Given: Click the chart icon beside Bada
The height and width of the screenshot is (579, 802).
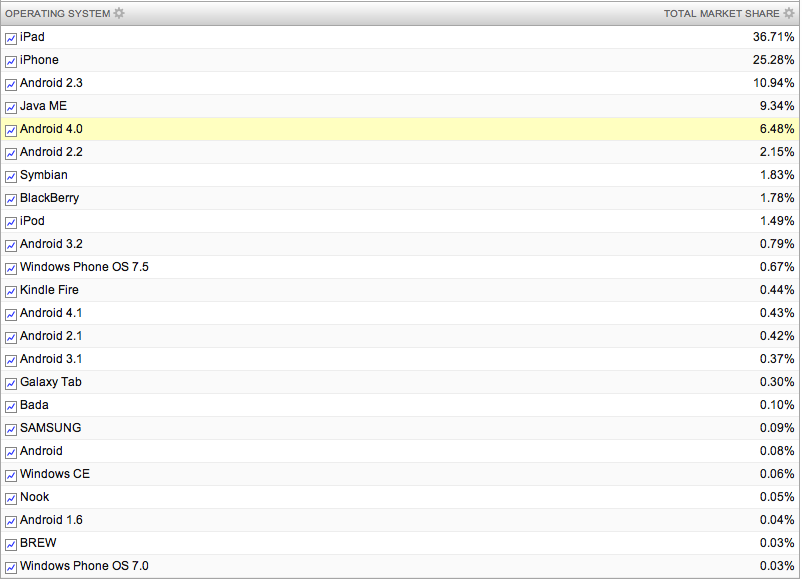Looking at the screenshot, I should pyautogui.click(x=11, y=407).
